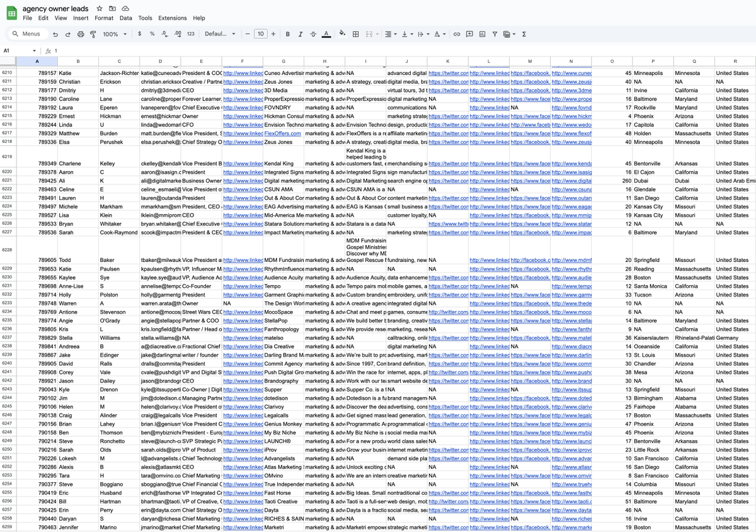Select column A header

37,61
